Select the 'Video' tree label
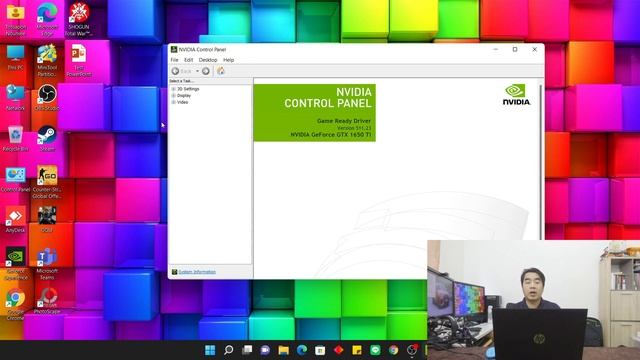This screenshot has width=640, height=360. [182, 102]
